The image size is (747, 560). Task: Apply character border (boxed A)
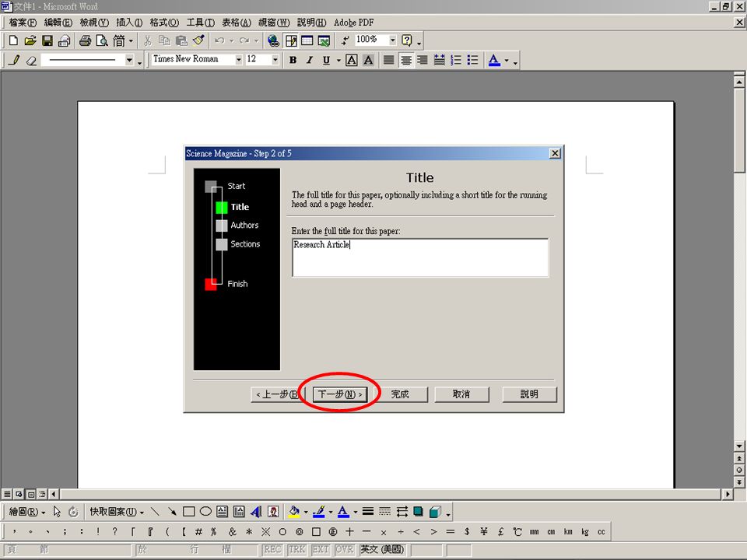pyautogui.click(x=352, y=60)
